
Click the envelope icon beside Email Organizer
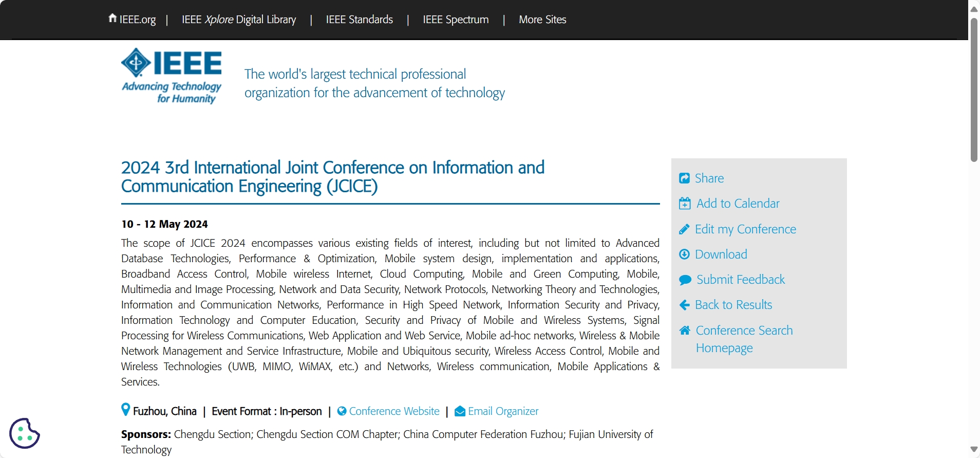tap(460, 411)
